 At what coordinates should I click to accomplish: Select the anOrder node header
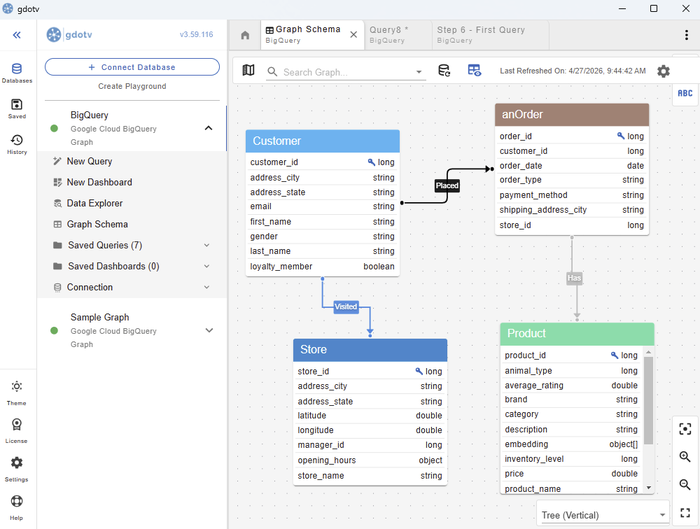coord(571,115)
